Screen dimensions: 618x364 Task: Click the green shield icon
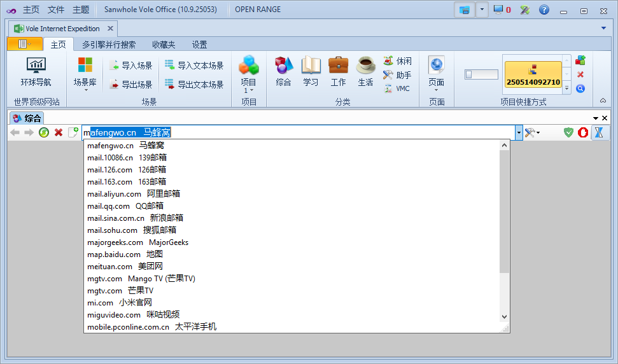pos(568,133)
